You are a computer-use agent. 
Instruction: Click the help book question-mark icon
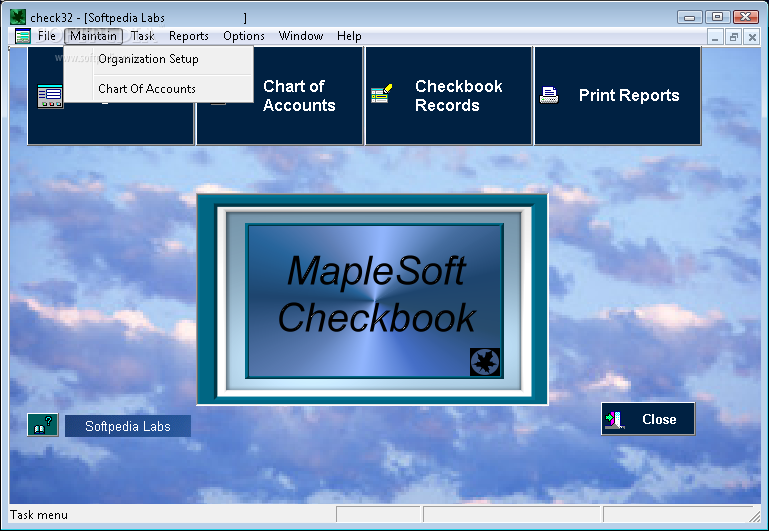43,425
